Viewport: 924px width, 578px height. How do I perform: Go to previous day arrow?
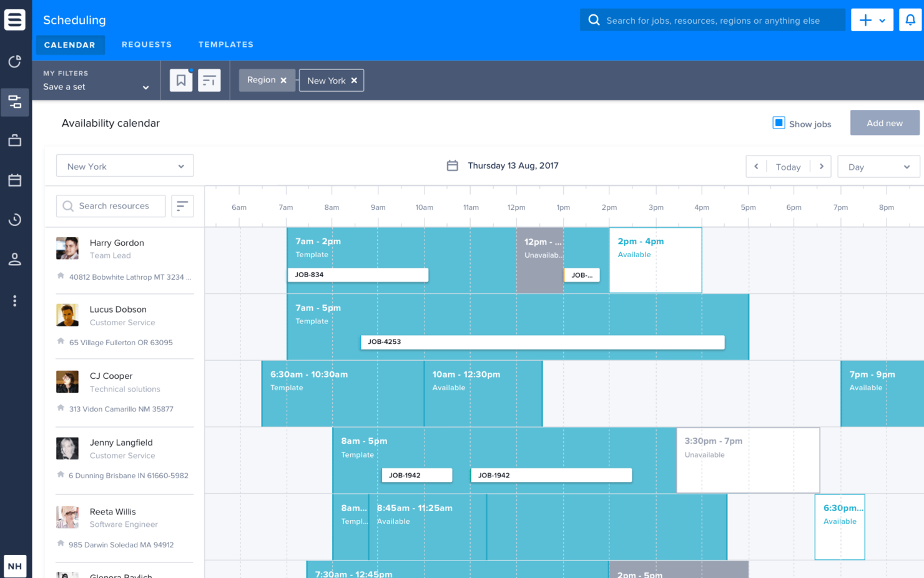click(x=756, y=167)
